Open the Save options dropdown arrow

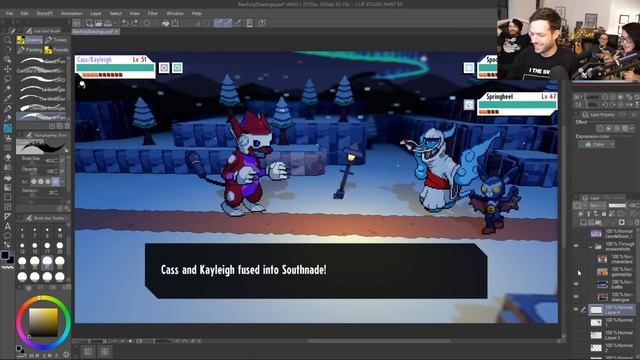pos(114,23)
